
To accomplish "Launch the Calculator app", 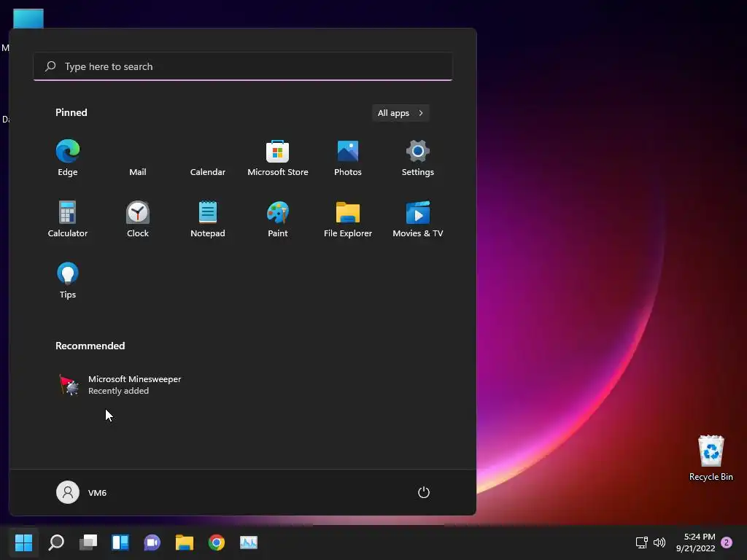I will point(68,219).
